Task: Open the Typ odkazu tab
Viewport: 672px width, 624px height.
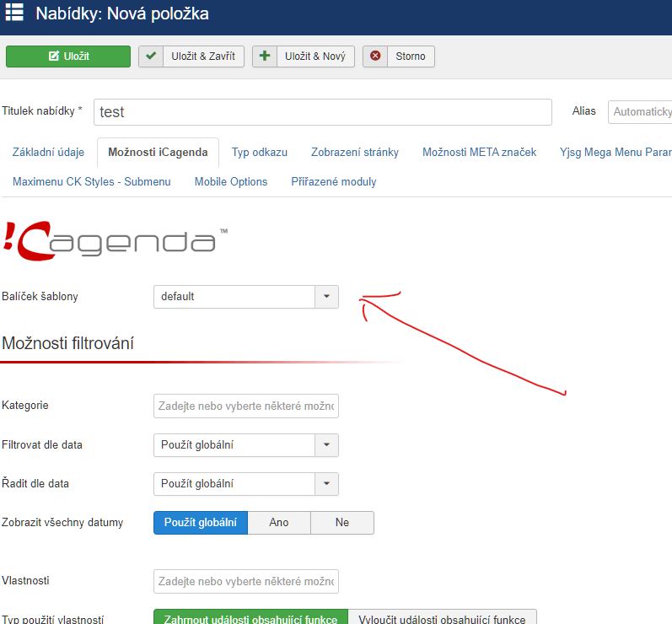Action: pyautogui.click(x=260, y=153)
